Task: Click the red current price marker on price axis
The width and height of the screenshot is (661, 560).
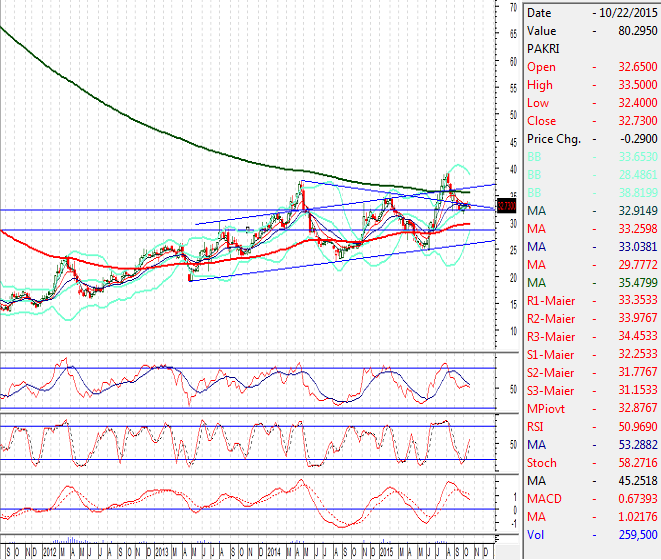Action: pyautogui.click(x=506, y=206)
